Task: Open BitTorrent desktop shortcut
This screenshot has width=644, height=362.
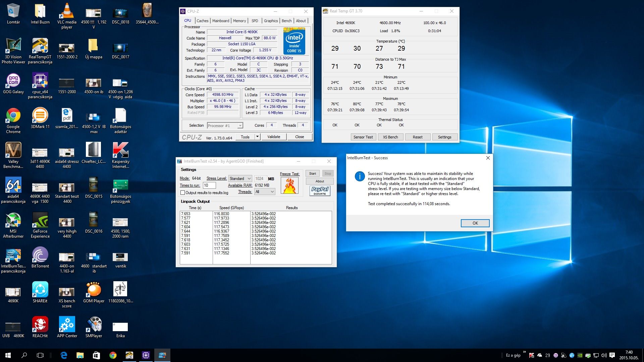Action: (40, 258)
